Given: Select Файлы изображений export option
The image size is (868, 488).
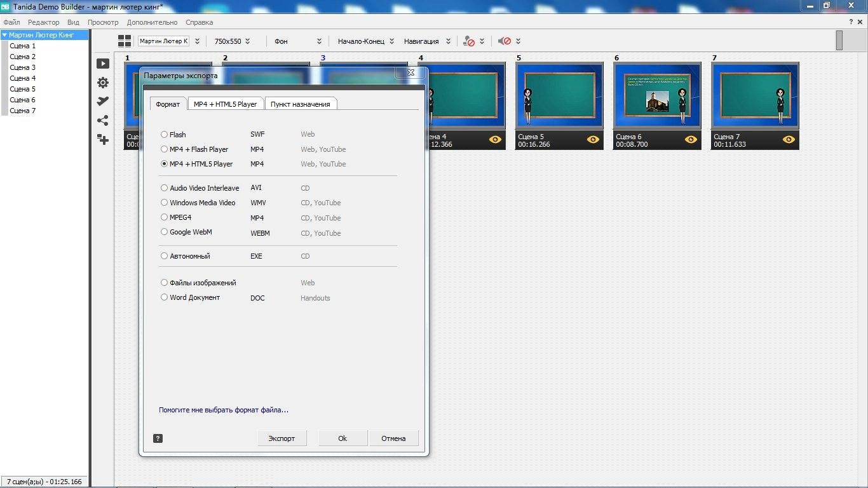Looking at the screenshot, I should pos(165,283).
